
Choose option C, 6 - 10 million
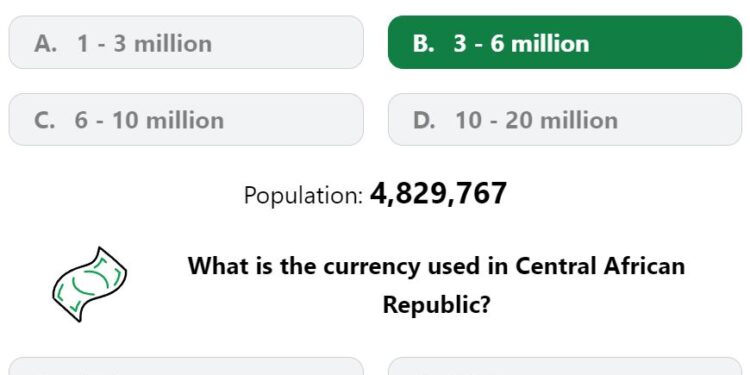tap(186, 120)
